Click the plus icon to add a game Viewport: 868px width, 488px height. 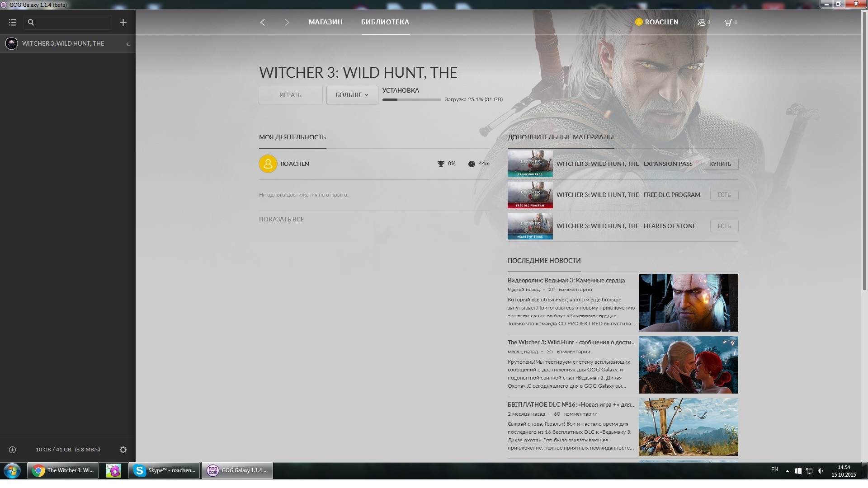click(x=123, y=22)
